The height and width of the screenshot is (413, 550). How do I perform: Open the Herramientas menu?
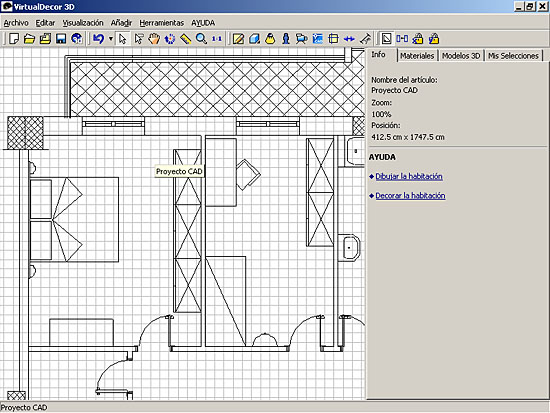[162, 23]
